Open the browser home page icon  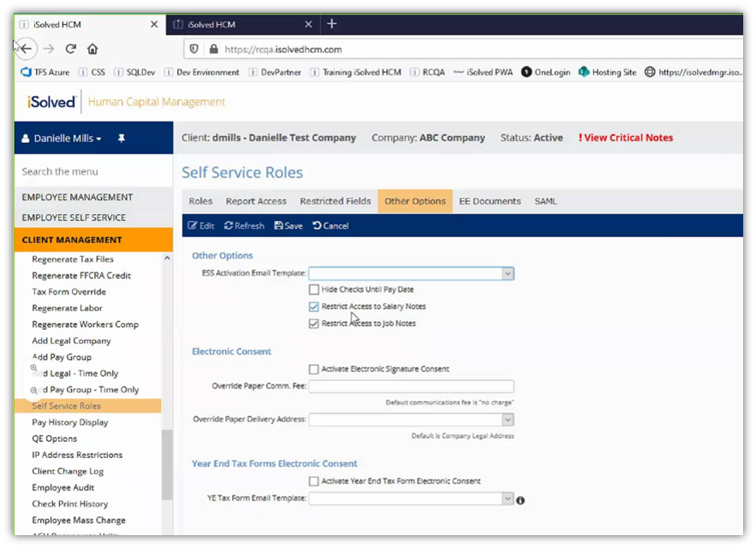point(92,49)
